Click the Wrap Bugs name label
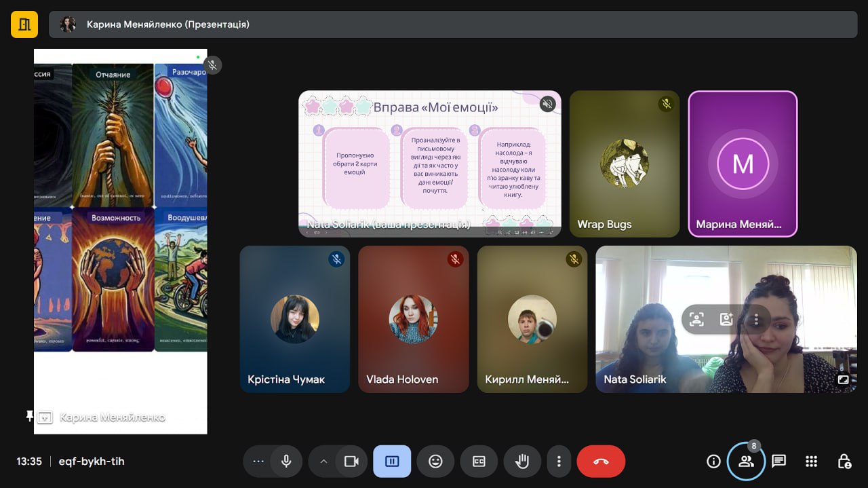This screenshot has width=868, height=488. point(604,224)
